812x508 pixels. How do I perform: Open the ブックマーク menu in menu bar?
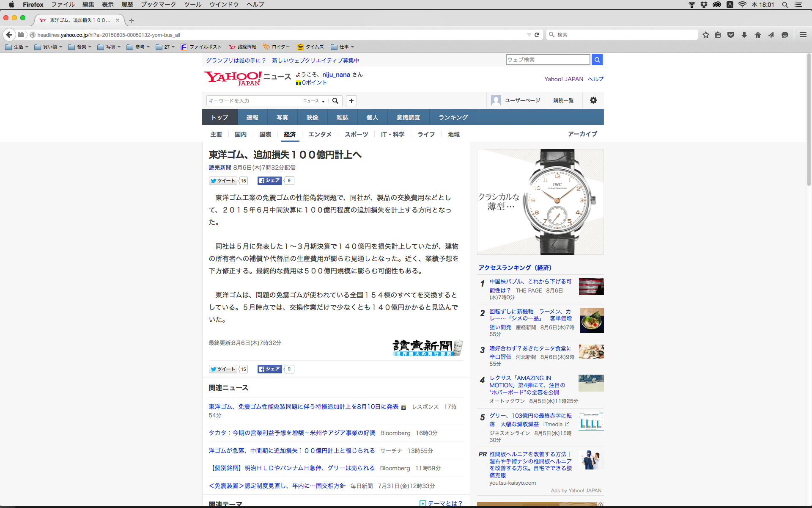pos(158,5)
